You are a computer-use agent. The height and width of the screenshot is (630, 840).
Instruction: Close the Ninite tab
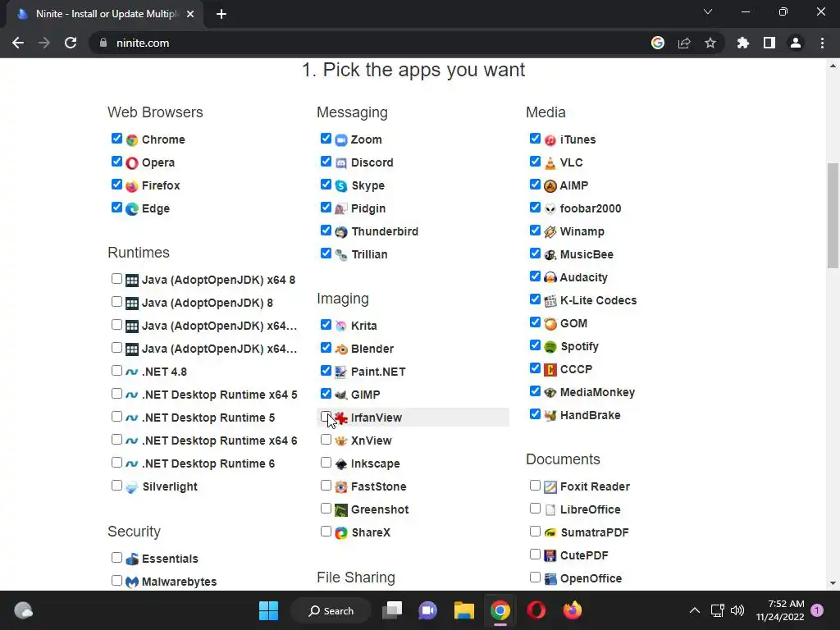190,14
